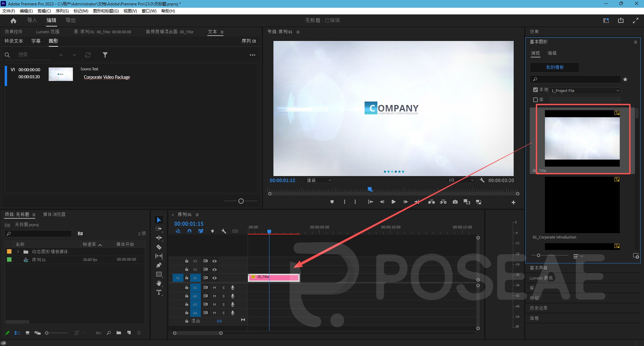Screen dimensions: 644x346
Task: Open the 序列(S) menu
Action: 62,11
